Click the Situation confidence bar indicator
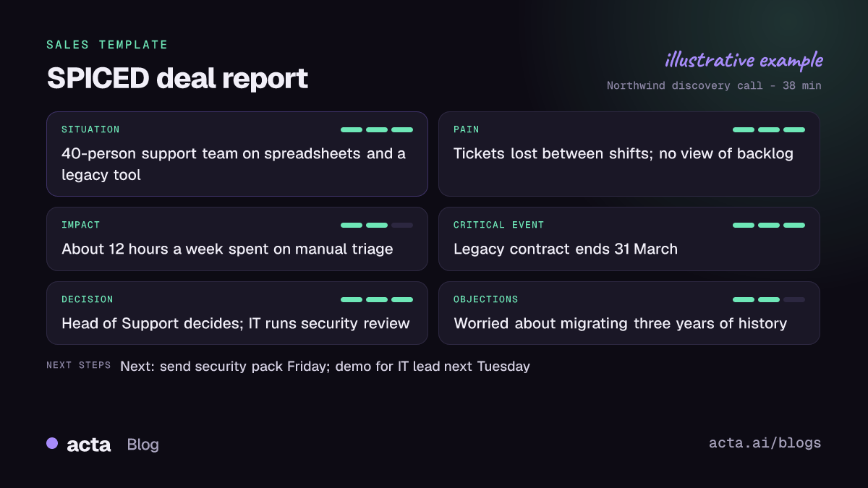868x488 pixels. coord(377,130)
